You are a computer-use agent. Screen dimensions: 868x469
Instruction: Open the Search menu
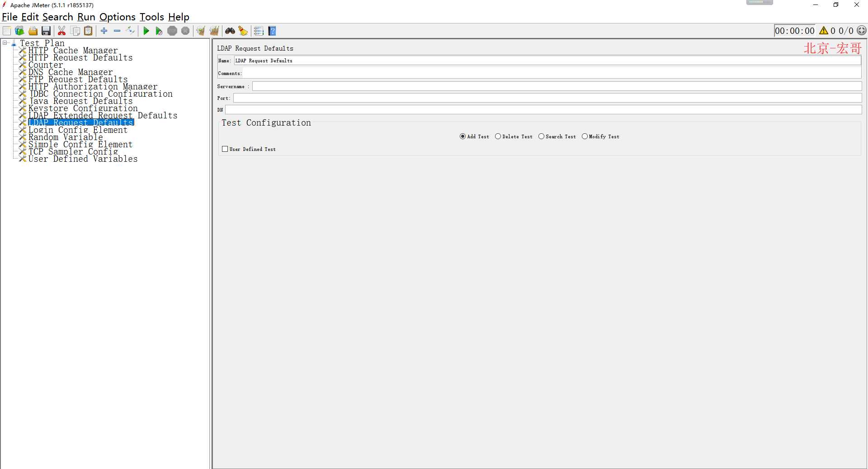[57, 17]
